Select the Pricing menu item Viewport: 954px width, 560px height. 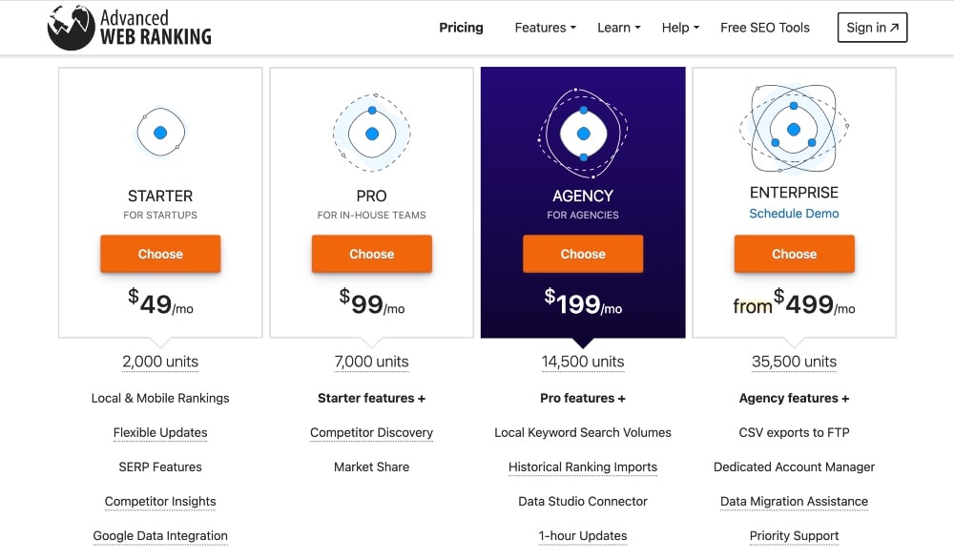(461, 28)
